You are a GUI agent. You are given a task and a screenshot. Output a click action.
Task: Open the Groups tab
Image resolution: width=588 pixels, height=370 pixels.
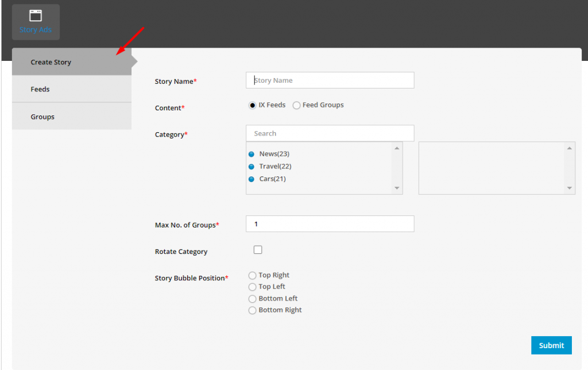pyautogui.click(x=72, y=117)
